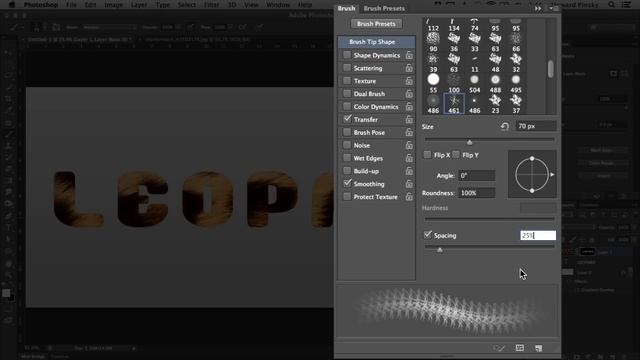Lock the Smoothing setting

click(409, 184)
